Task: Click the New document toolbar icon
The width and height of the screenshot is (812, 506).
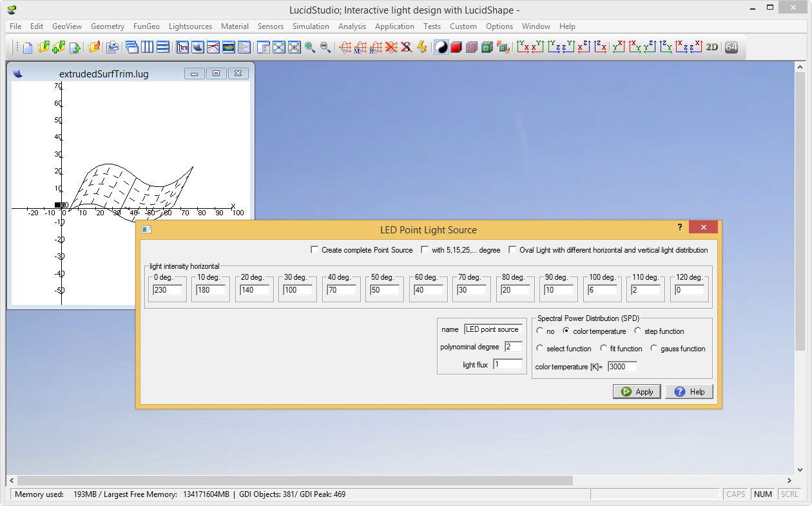Action: click(28, 47)
